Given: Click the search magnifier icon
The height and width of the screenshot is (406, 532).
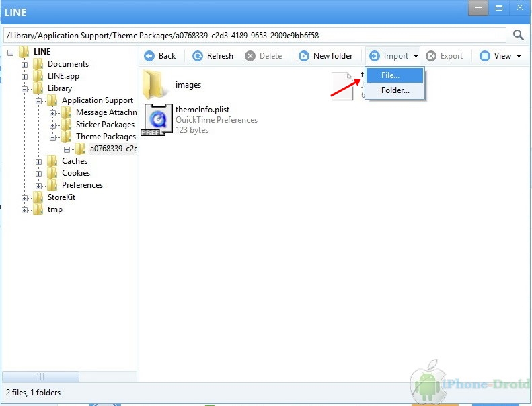Looking at the screenshot, I should click(518, 35).
